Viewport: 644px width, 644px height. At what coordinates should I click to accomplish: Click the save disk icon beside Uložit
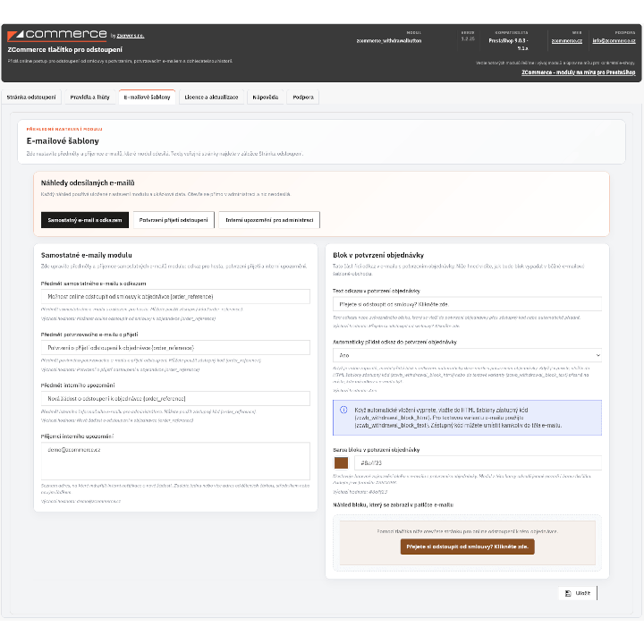click(x=568, y=593)
